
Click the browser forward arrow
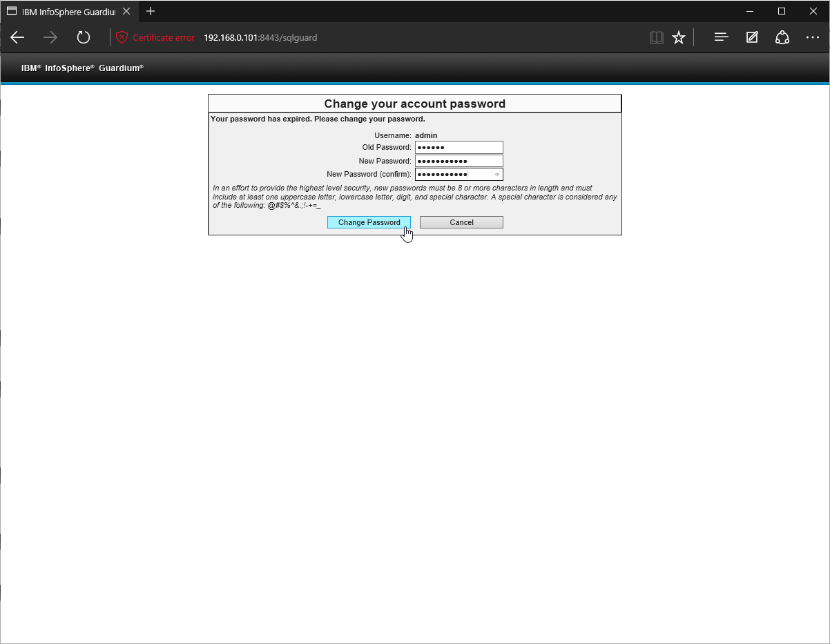click(50, 37)
